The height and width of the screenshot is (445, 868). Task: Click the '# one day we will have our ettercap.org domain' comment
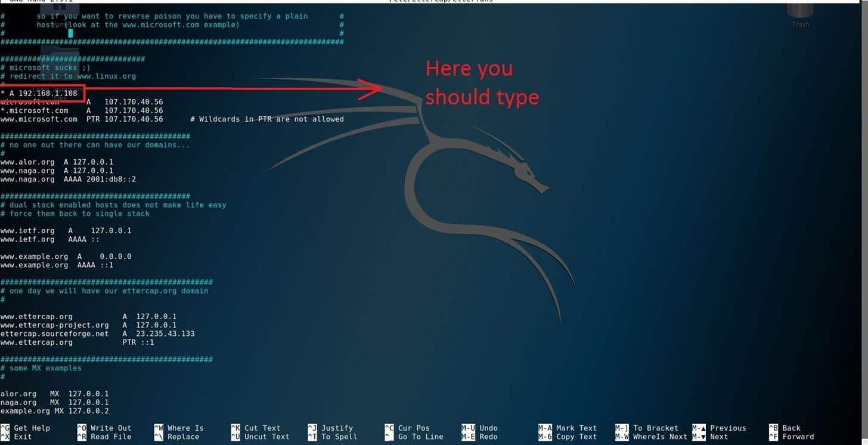pos(105,291)
